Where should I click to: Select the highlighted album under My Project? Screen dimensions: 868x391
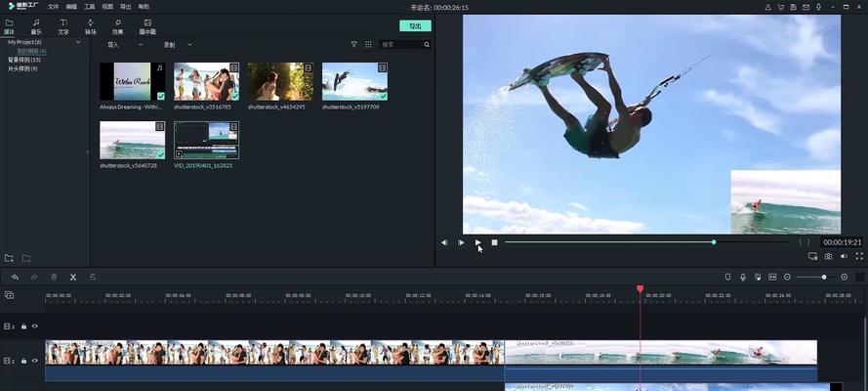click(x=31, y=51)
